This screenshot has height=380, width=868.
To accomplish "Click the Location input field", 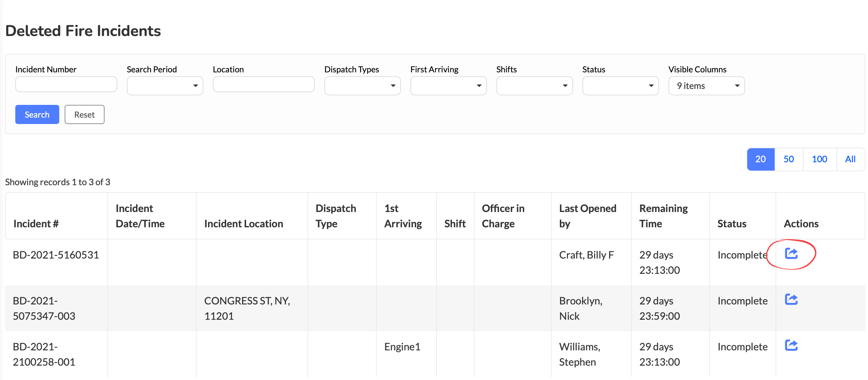I will (264, 84).
